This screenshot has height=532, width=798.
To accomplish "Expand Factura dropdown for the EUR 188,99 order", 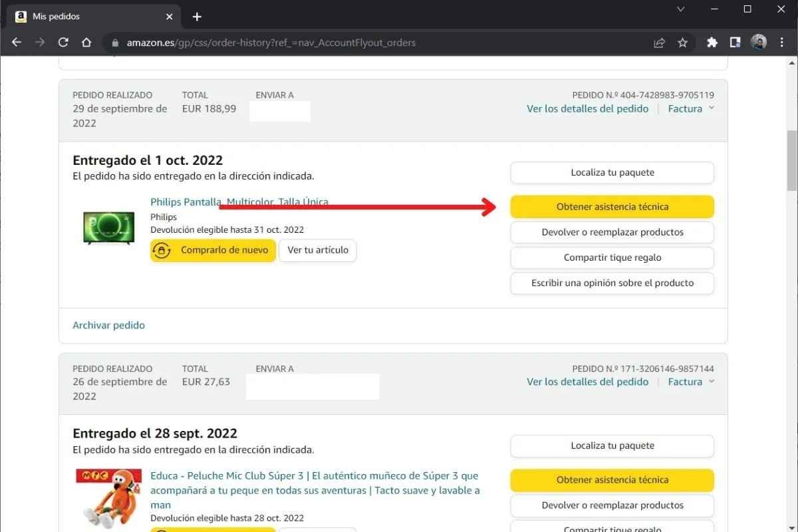I will click(x=691, y=108).
